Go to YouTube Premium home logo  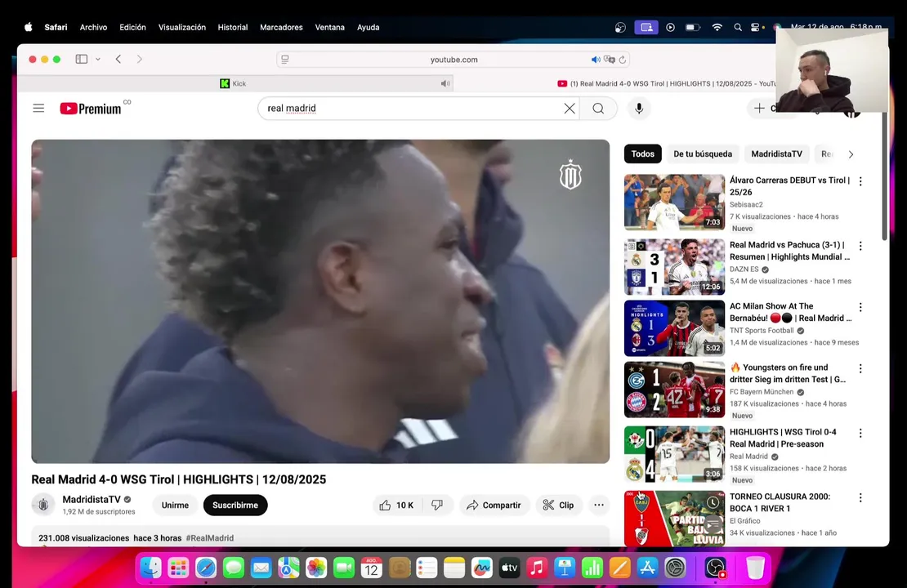click(91, 109)
